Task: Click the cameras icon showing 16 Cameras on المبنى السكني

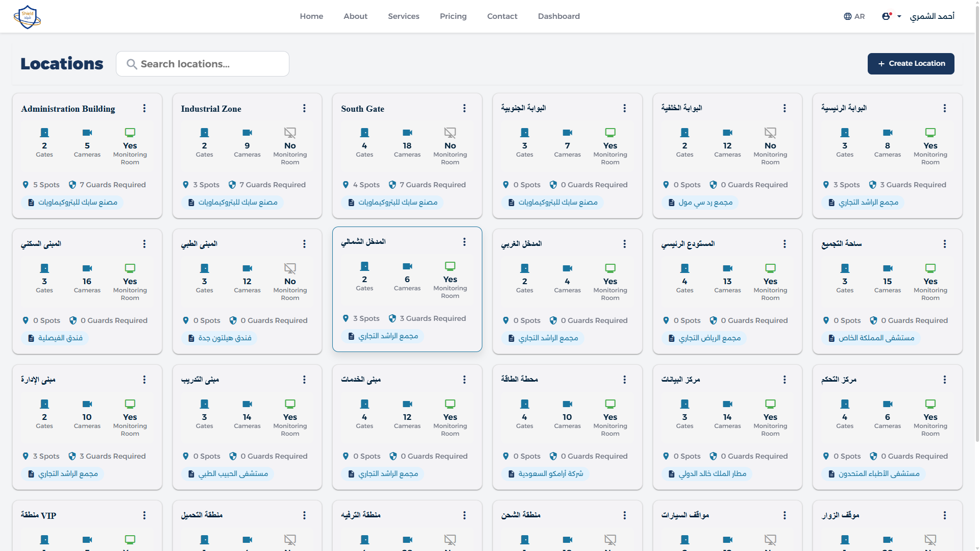Action: coord(87,268)
